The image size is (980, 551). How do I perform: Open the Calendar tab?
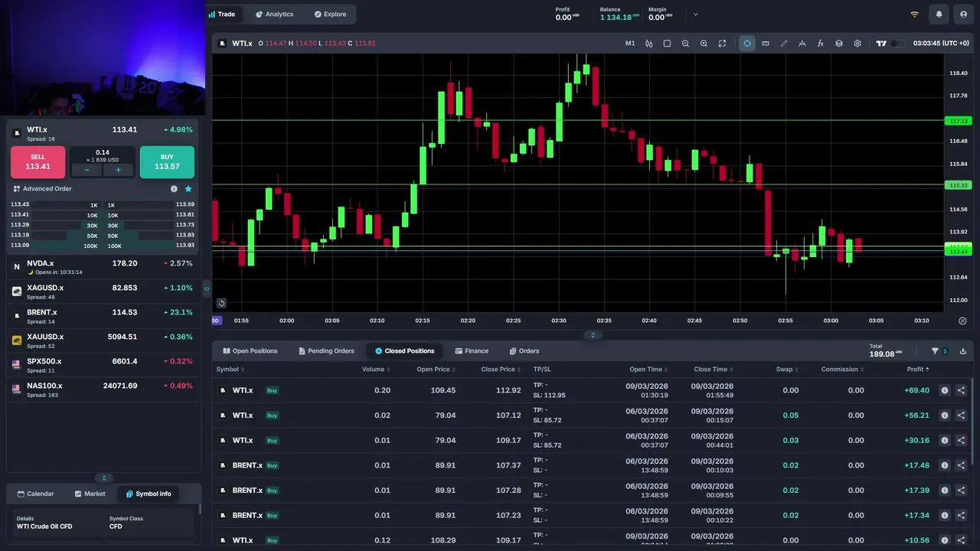tap(36, 494)
